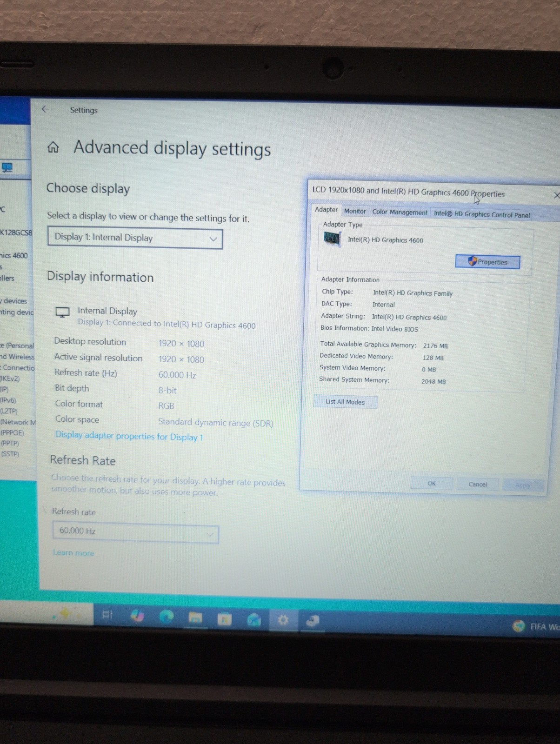
Task: Open Microsoft Store from the taskbar
Action: pos(225,618)
